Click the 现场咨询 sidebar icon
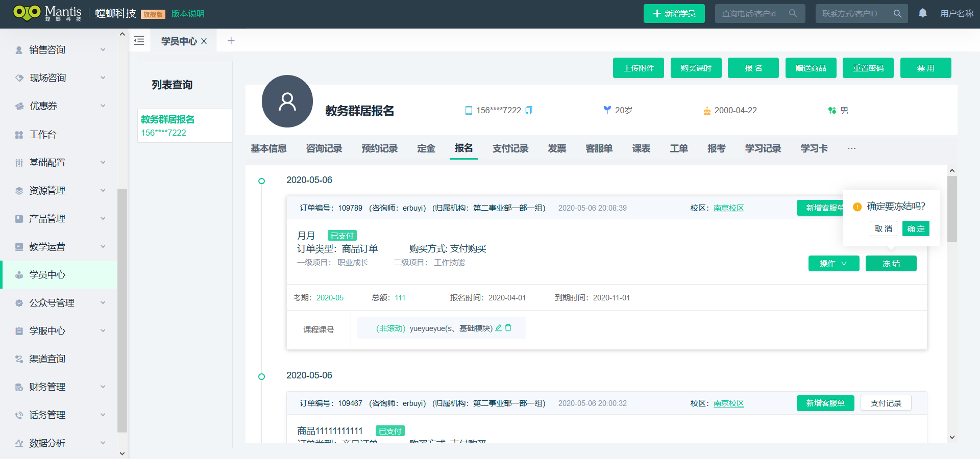This screenshot has height=459, width=980. tap(19, 78)
